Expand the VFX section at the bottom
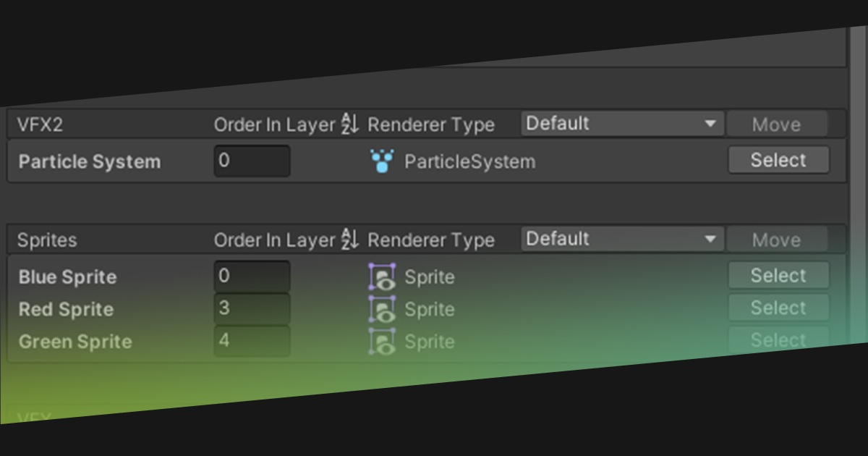The image size is (868, 456). (x=36, y=417)
